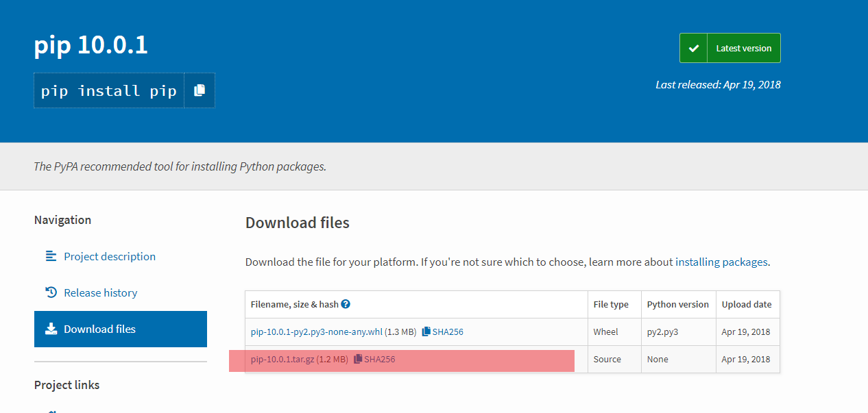The height and width of the screenshot is (413, 868).
Task: Click the download arrow icon in the sidebar
Action: point(51,329)
